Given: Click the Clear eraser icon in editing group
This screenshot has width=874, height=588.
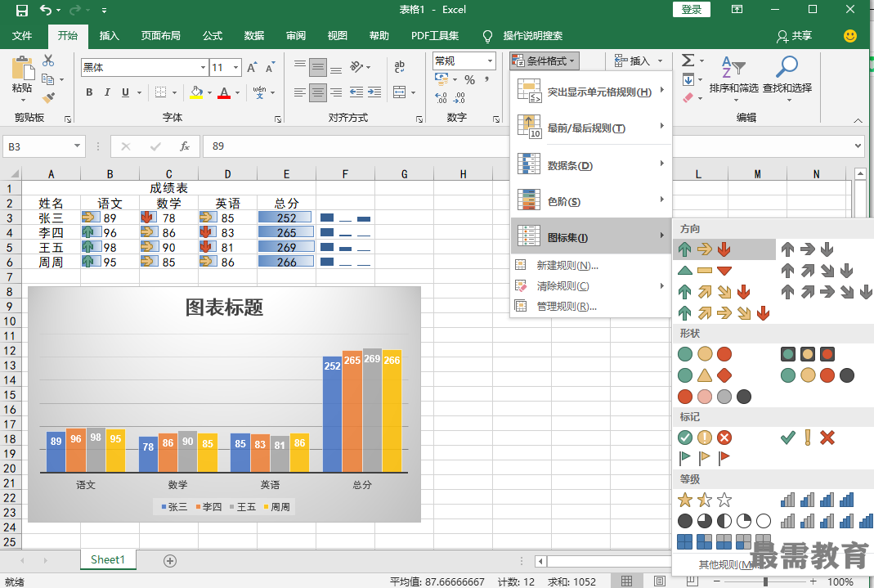Looking at the screenshot, I should coord(688,97).
